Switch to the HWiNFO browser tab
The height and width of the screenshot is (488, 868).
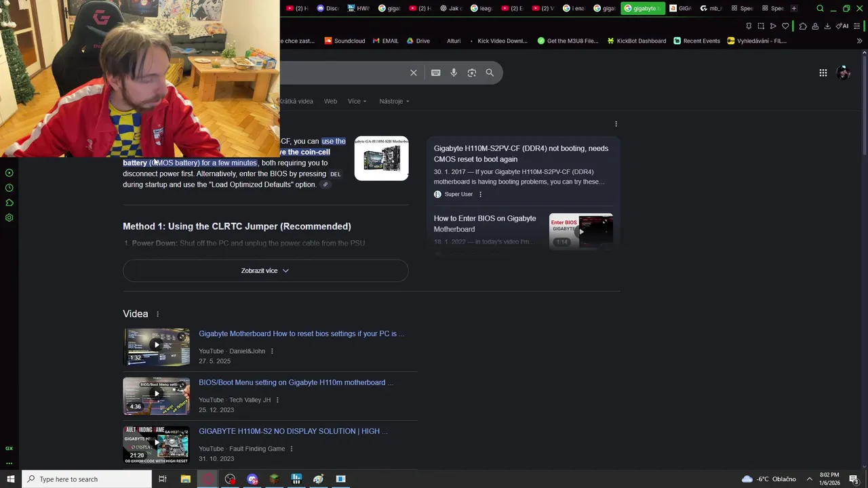(358, 8)
